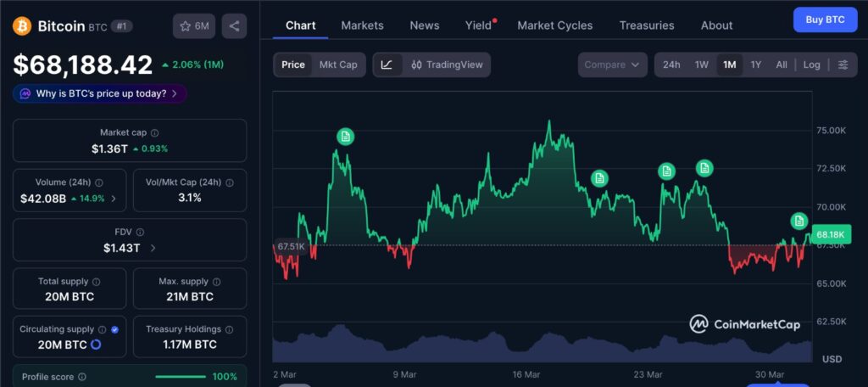This screenshot has height=387, width=868.
Task: Click the Buy BTC button
Action: pos(825,20)
